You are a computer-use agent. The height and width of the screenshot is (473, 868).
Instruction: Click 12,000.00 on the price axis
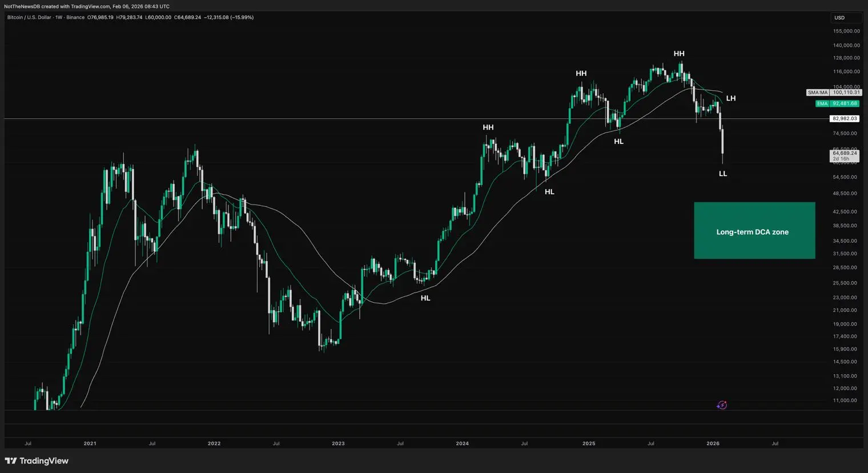845,388
